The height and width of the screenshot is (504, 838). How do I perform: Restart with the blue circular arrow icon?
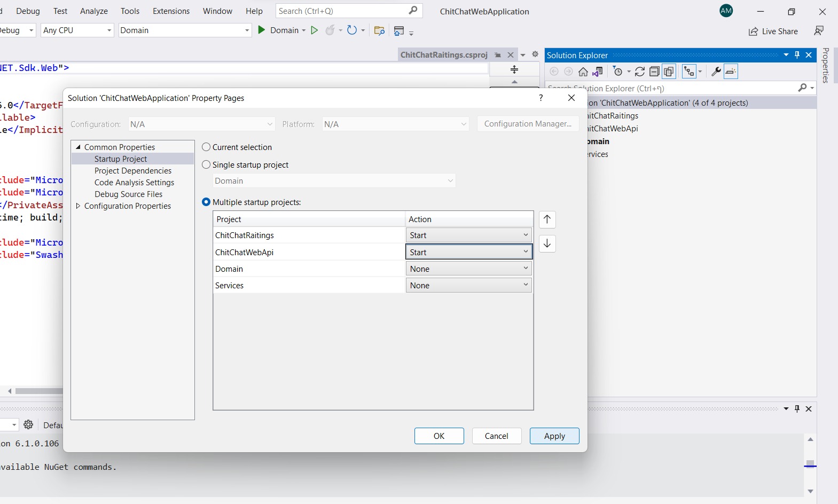click(351, 30)
